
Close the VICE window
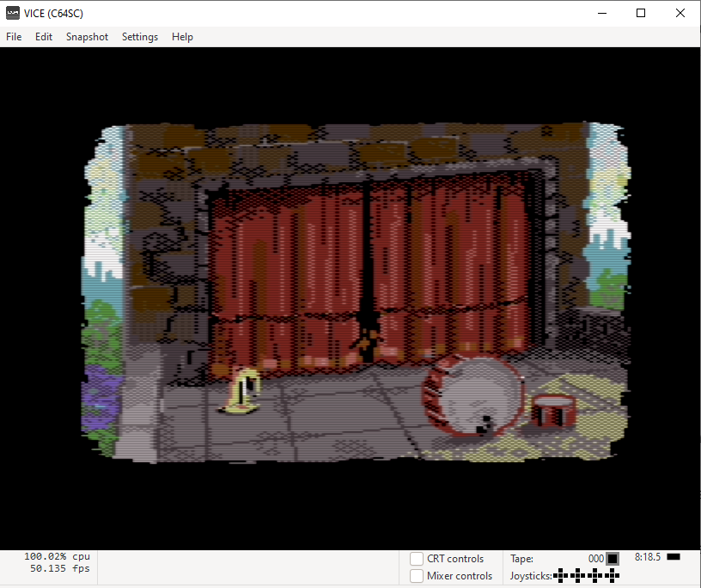pos(680,14)
